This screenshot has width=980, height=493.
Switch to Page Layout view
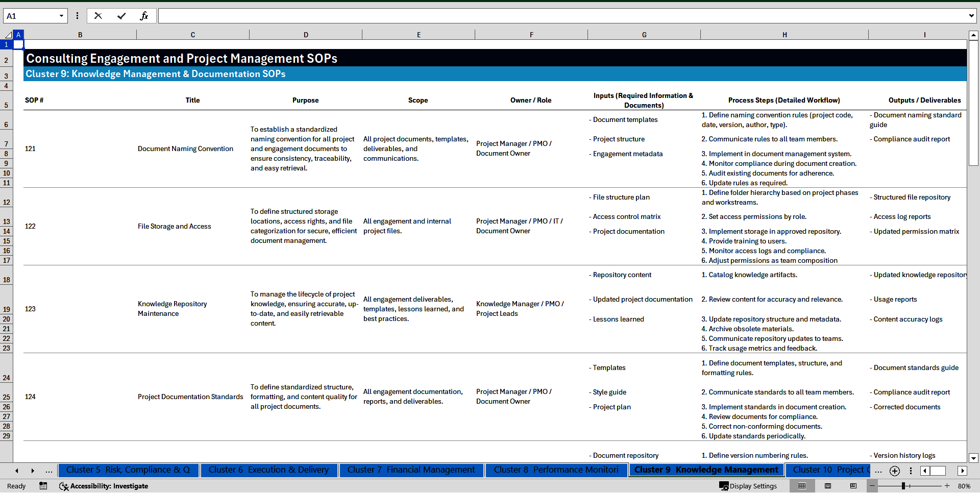[x=827, y=486]
